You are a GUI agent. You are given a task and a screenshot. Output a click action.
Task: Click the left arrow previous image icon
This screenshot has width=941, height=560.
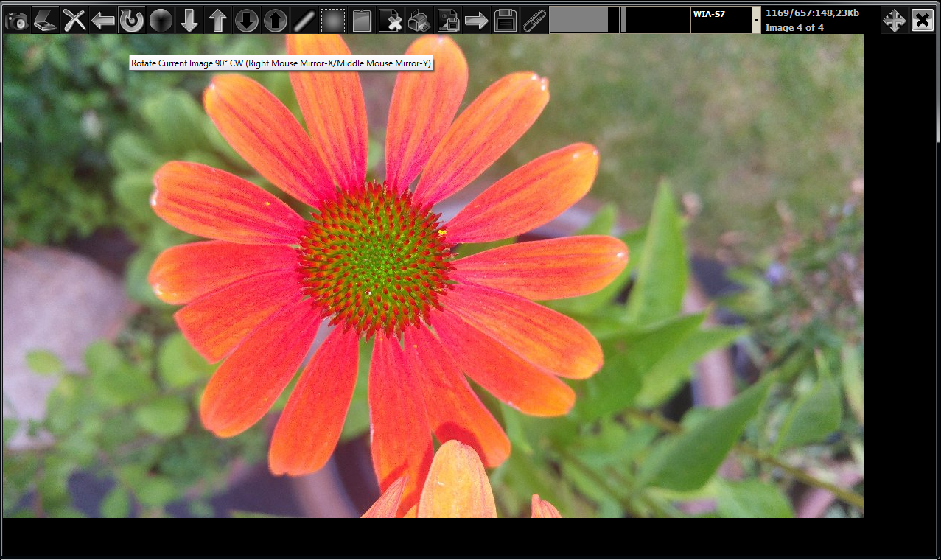tap(103, 21)
